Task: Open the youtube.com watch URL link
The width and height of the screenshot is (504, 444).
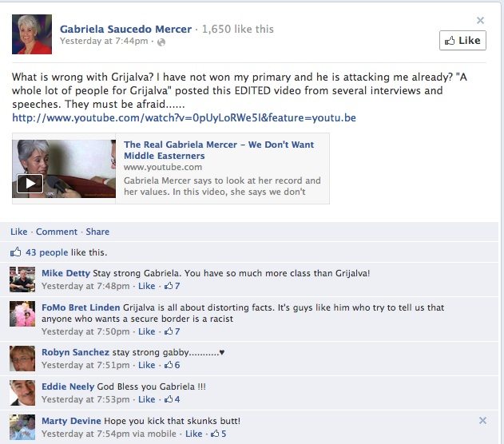Action: point(184,117)
